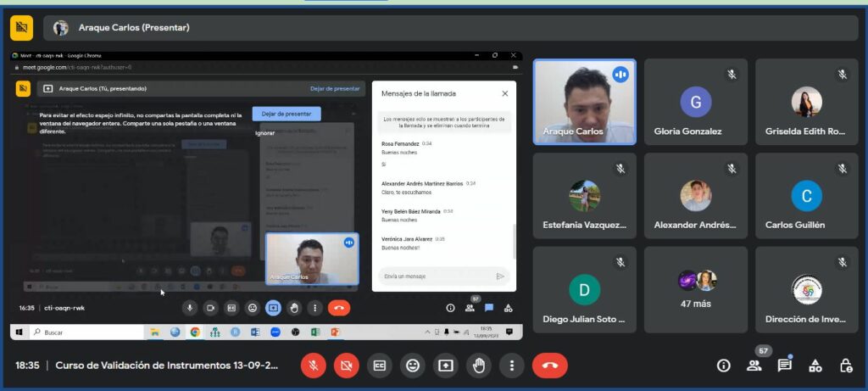The image size is (868, 391).
Task: Open PowerPoint from shared taskbar
Action: coord(335,332)
